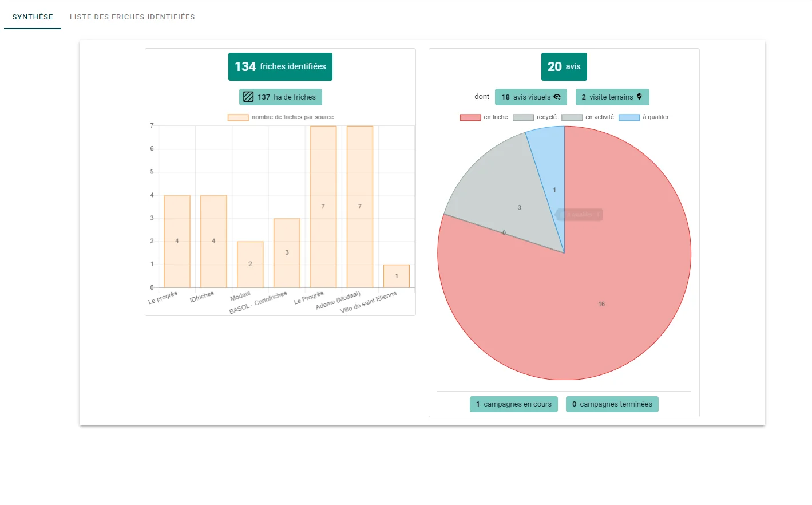
Task: Click the Le Progrès bar with value 7
Action: [323, 207]
